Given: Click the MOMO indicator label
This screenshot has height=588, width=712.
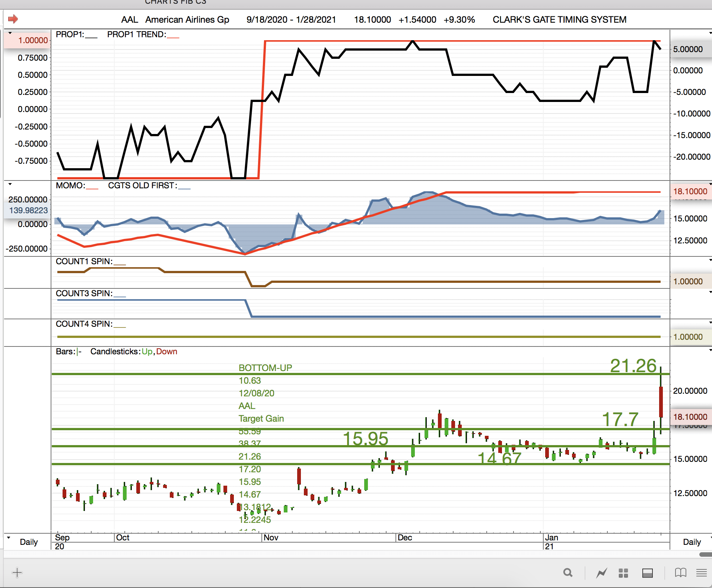Looking at the screenshot, I should (x=70, y=185).
